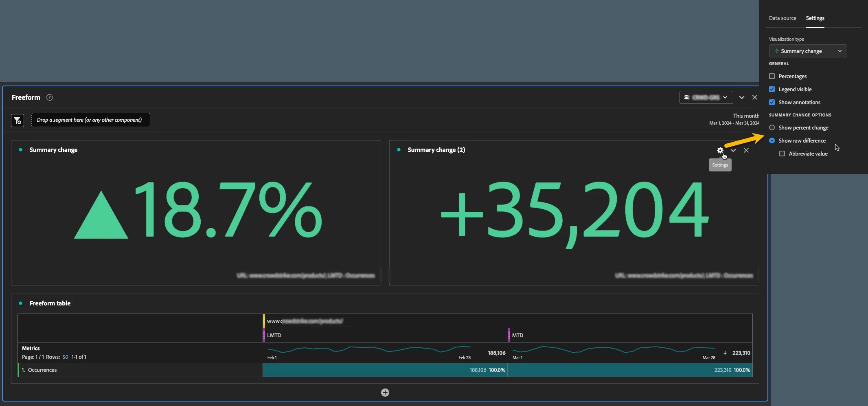Click the teal dot beside Summary change (2)
The height and width of the screenshot is (406, 868).
[399, 150]
